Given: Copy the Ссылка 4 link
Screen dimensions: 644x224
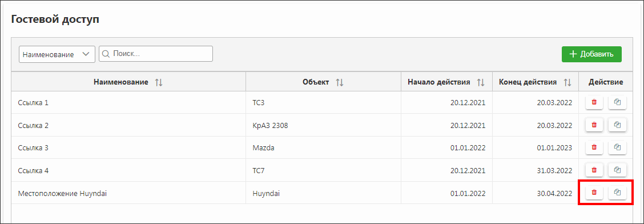Looking at the screenshot, I should click(x=617, y=170).
